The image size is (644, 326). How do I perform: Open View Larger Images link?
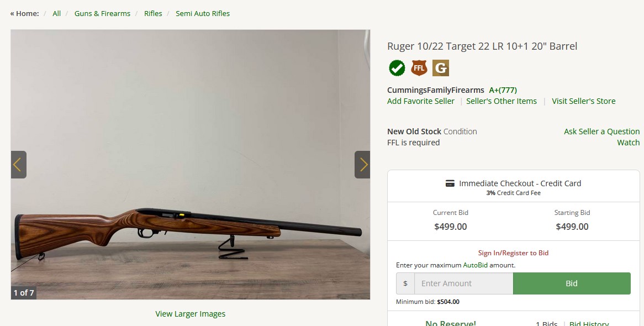[x=190, y=314]
